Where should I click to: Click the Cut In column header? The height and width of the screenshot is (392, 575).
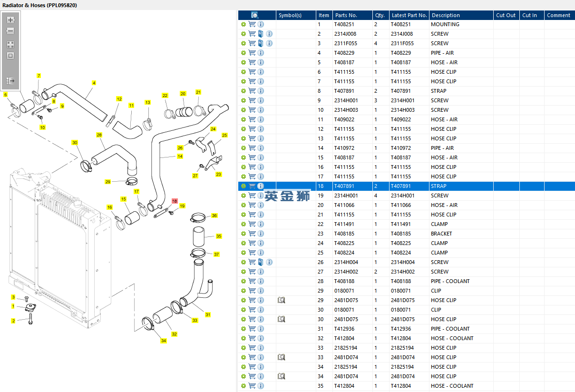coord(531,15)
